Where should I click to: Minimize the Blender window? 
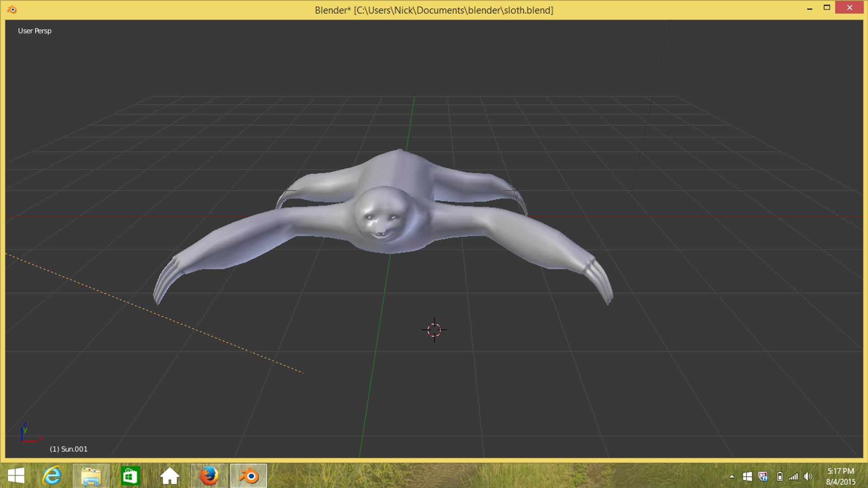[810, 9]
